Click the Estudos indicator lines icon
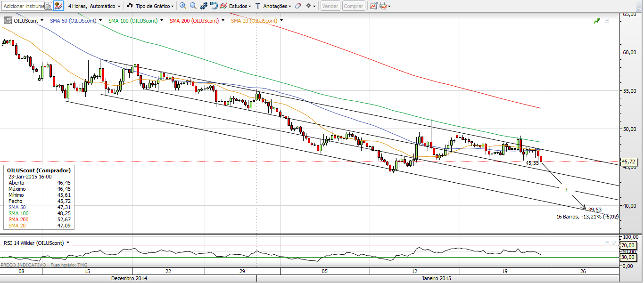 pos(224,6)
